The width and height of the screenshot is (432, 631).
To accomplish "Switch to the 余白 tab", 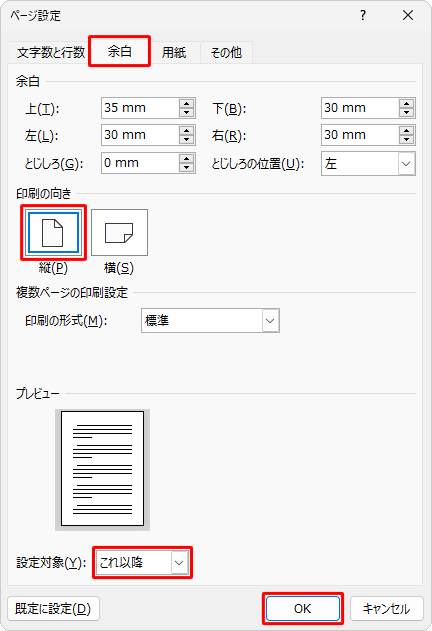I will pyautogui.click(x=120, y=51).
